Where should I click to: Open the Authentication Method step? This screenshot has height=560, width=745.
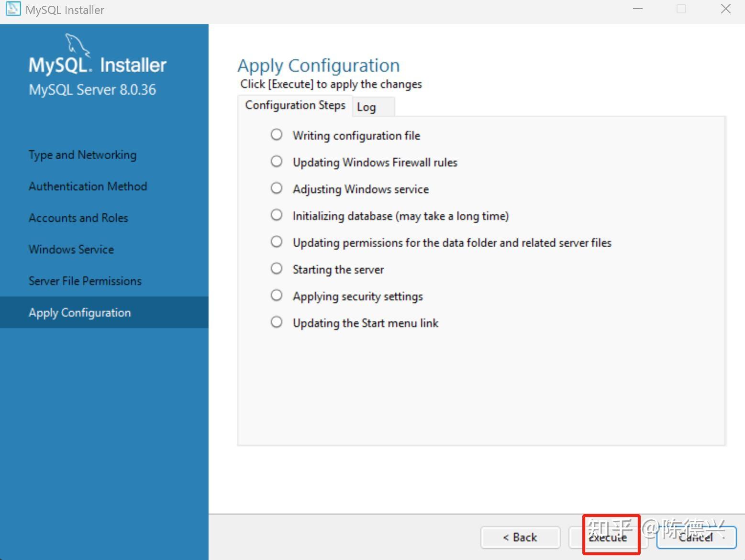point(88,186)
